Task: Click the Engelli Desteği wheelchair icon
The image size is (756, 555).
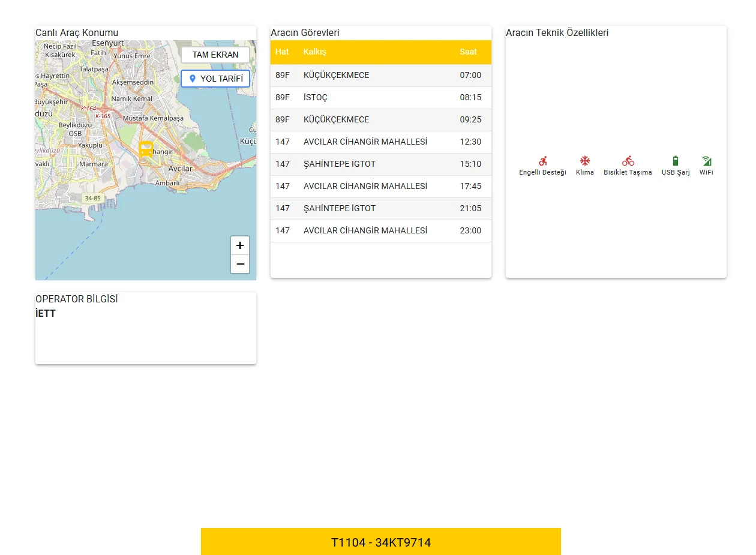Action: 542,161
